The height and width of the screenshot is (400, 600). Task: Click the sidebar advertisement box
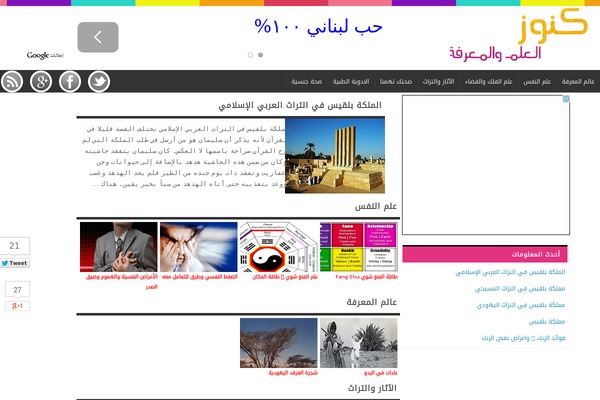pyautogui.click(x=486, y=165)
